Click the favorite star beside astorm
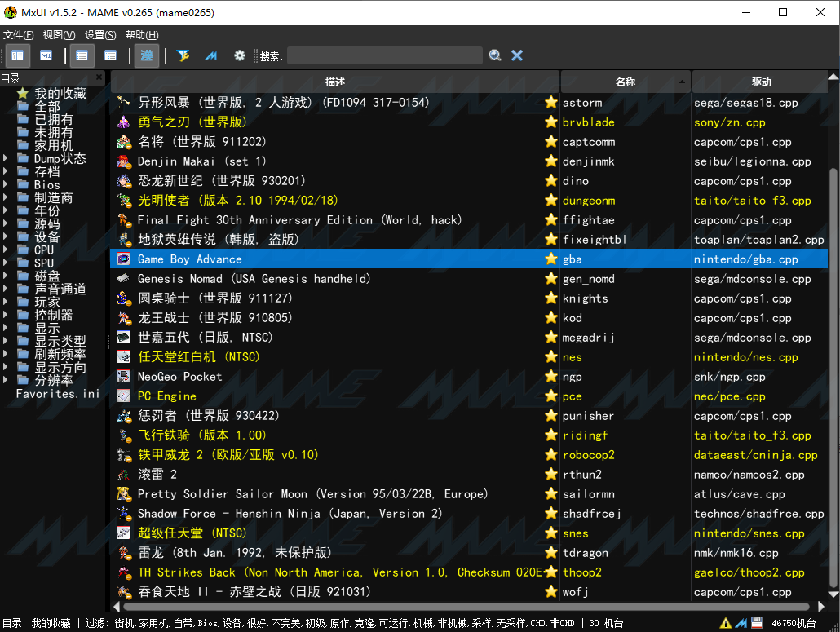Viewport: 840px width, 632px height. (x=551, y=102)
